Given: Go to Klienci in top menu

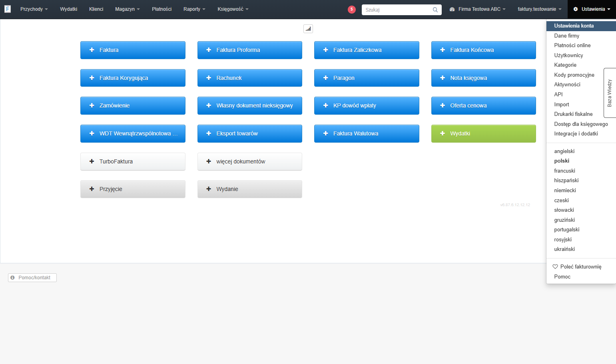Looking at the screenshot, I should (x=96, y=9).
